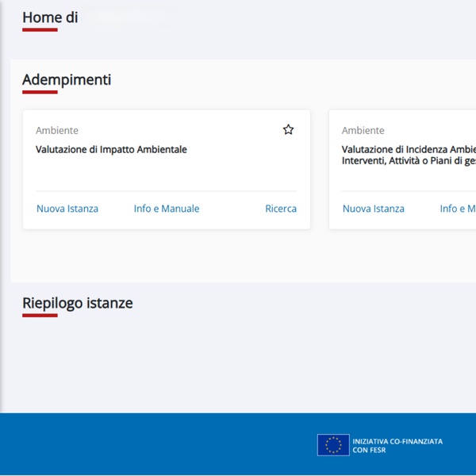Click the European Union flag logo
The image size is (476, 476).
pyautogui.click(x=333, y=445)
